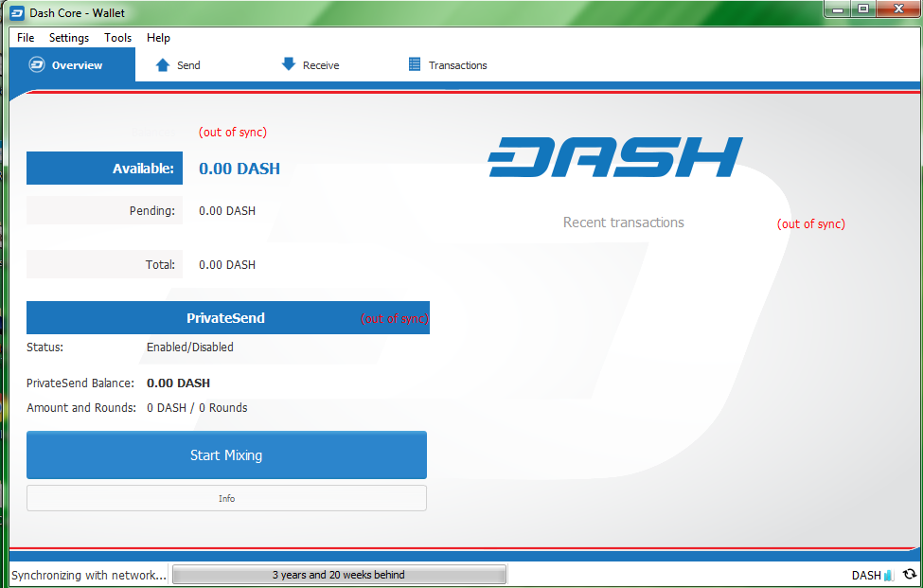Click the Total 0.00 DASH value

pyautogui.click(x=227, y=265)
